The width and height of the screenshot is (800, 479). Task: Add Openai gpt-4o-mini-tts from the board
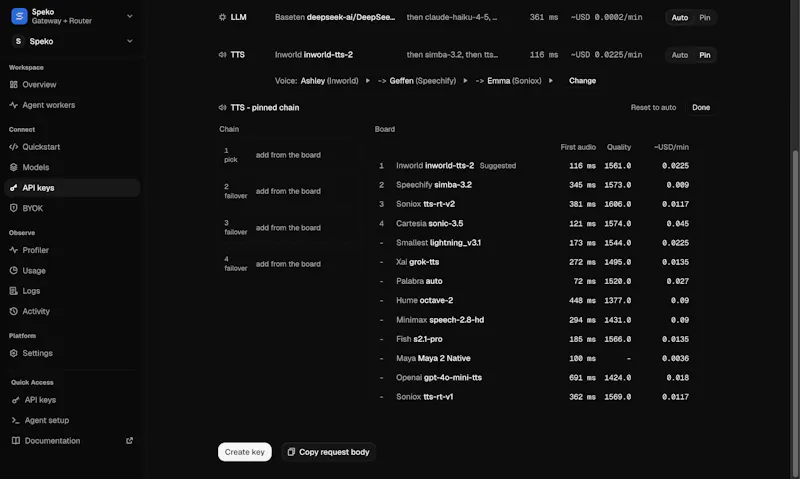(x=534, y=377)
